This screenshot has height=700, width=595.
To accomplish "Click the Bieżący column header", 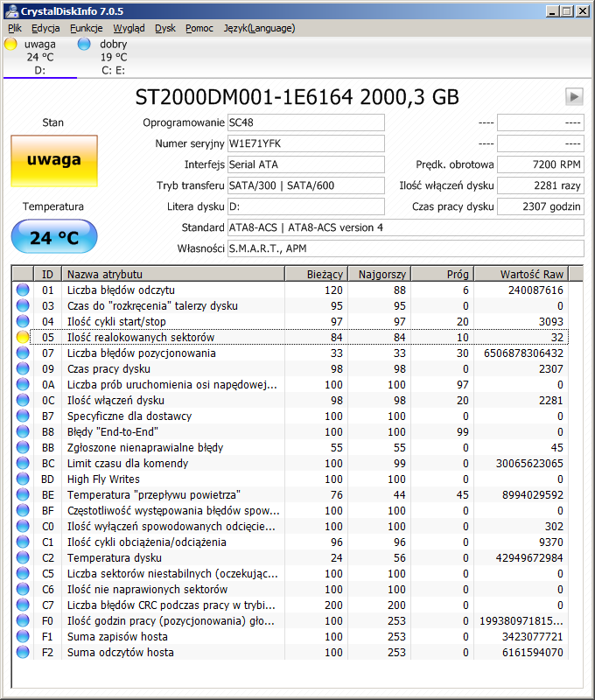I will pyautogui.click(x=316, y=274).
